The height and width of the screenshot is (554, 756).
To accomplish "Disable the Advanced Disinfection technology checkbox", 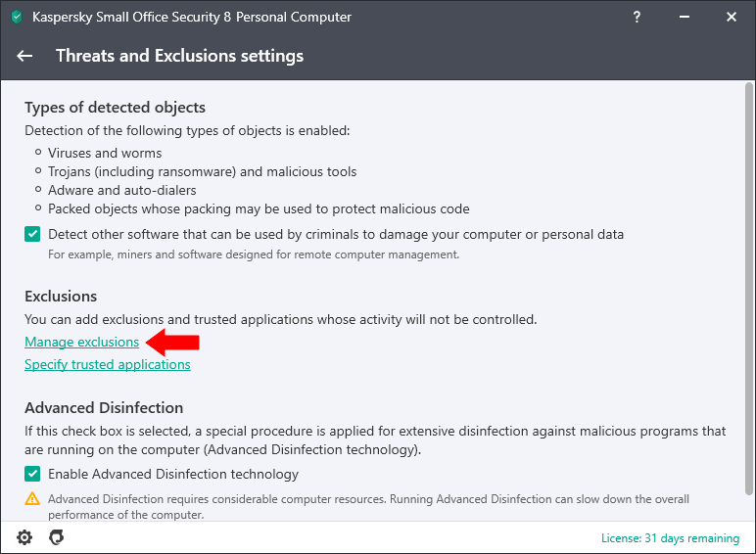I will 32,474.
